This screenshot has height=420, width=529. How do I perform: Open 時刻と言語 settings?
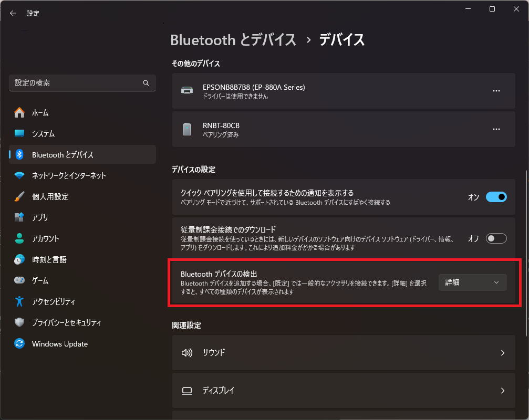(x=82, y=259)
